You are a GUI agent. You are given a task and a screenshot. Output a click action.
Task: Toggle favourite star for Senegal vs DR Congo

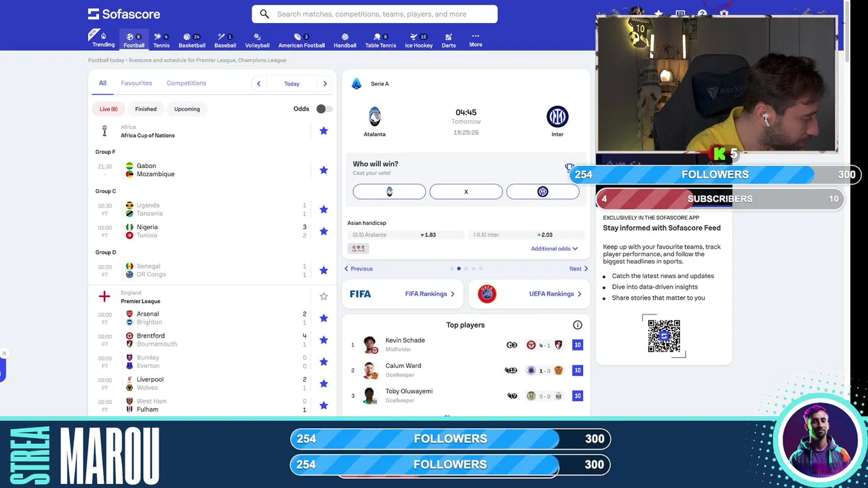(x=323, y=270)
